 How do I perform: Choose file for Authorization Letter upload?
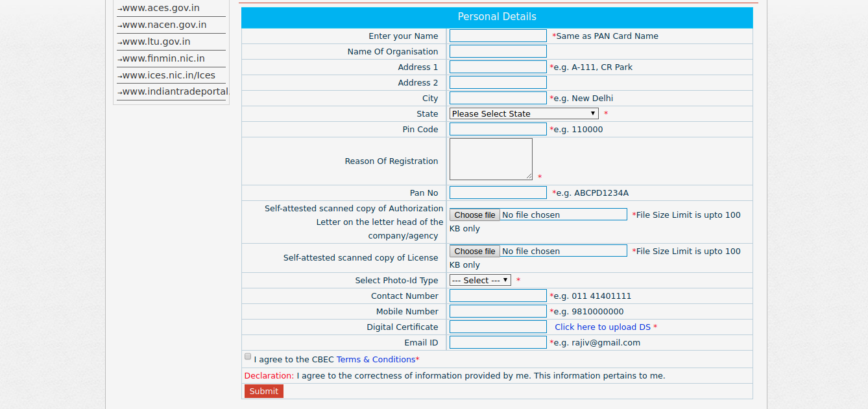474,215
